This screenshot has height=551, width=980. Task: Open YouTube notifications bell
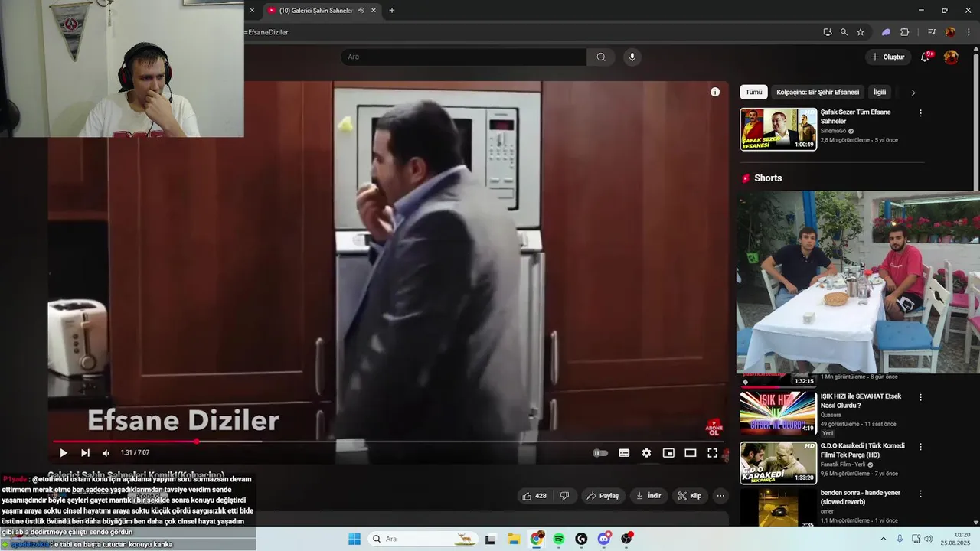coord(925,57)
